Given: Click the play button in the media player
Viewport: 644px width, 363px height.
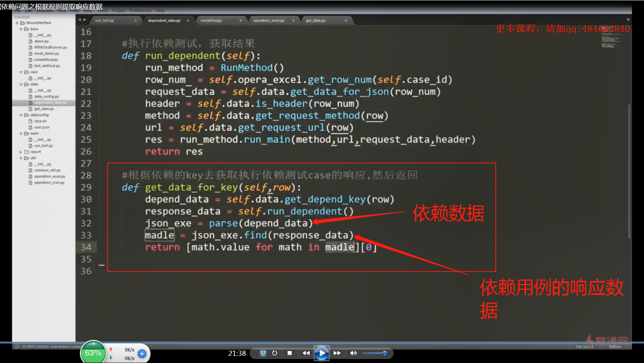Looking at the screenshot, I should pos(322,353).
